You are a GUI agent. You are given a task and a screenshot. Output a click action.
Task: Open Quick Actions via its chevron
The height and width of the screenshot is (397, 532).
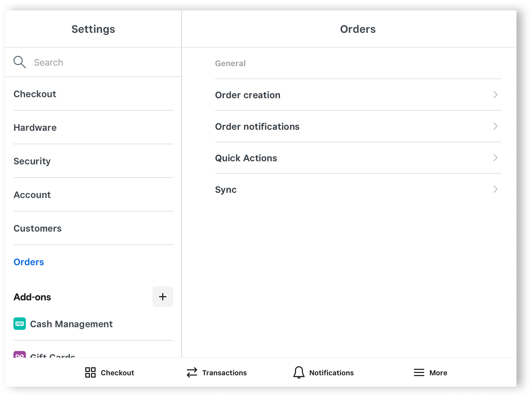(x=495, y=158)
